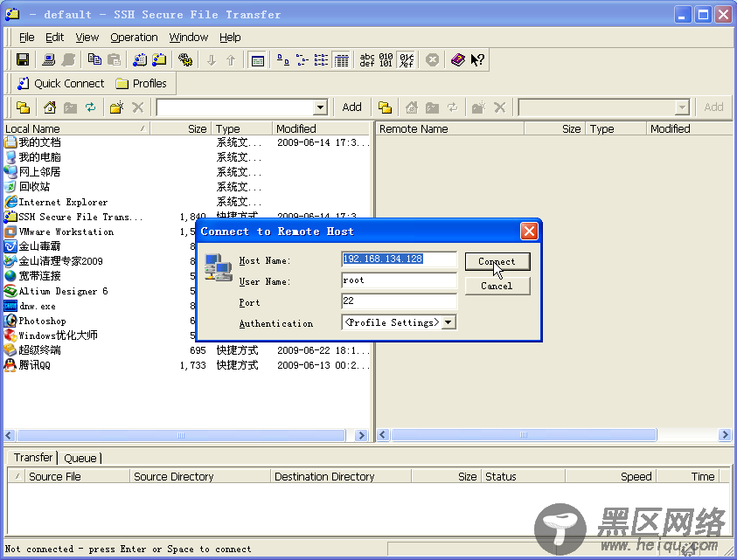This screenshot has width=737, height=560.
Task: Go to local home folder icon
Action: (49, 107)
